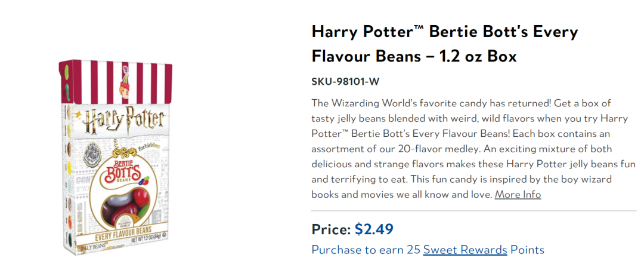Click the party-hat character on box lid
The height and width of the screenshot is (270, 644).
(x=124, y=84)
